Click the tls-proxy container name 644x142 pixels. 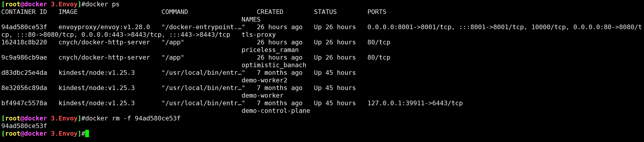pyautogui.click(x=259, y=35)
